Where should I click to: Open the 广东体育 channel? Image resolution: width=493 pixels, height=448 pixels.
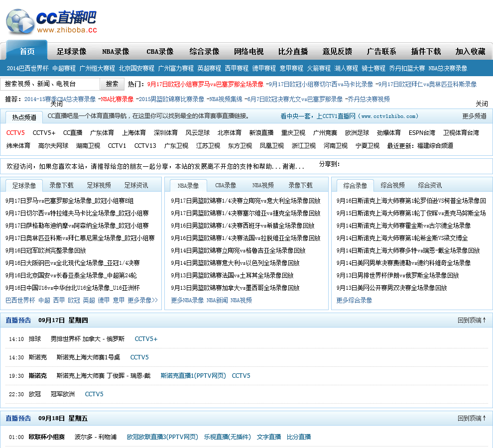tap(102, 133)
